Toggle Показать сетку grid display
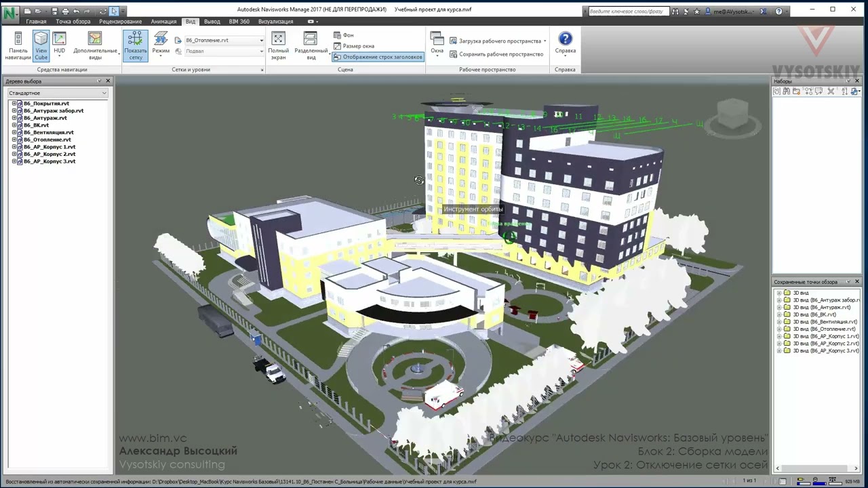868x488 pixels. 136,46
